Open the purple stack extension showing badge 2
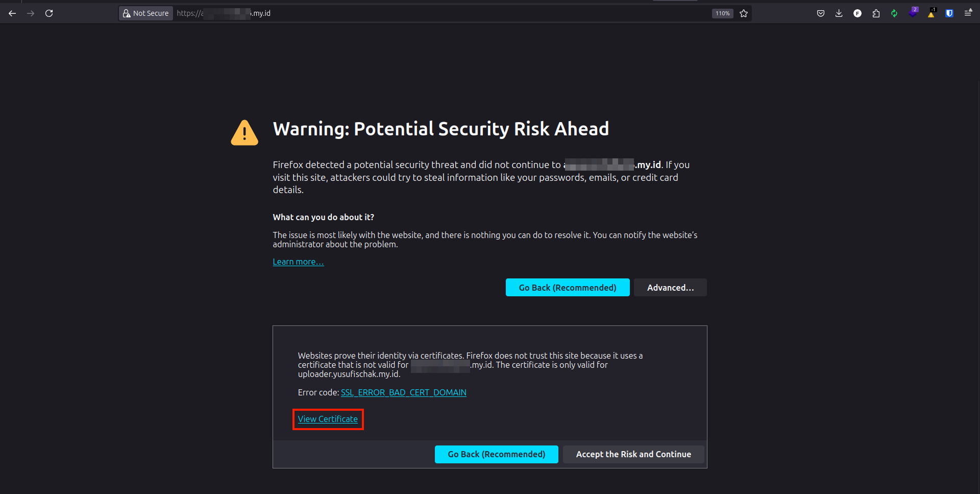Viewport: 980px width, 494px height. (x=913, y=13)
